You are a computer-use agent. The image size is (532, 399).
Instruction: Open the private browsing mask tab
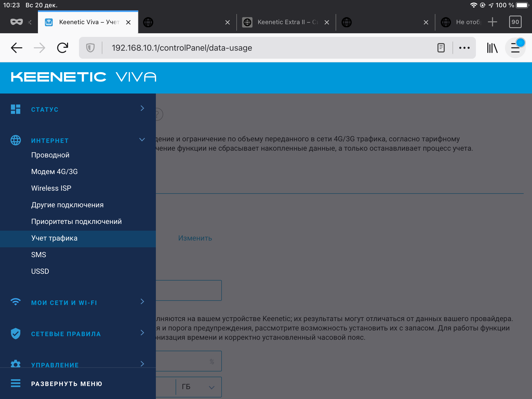[17, 22]
